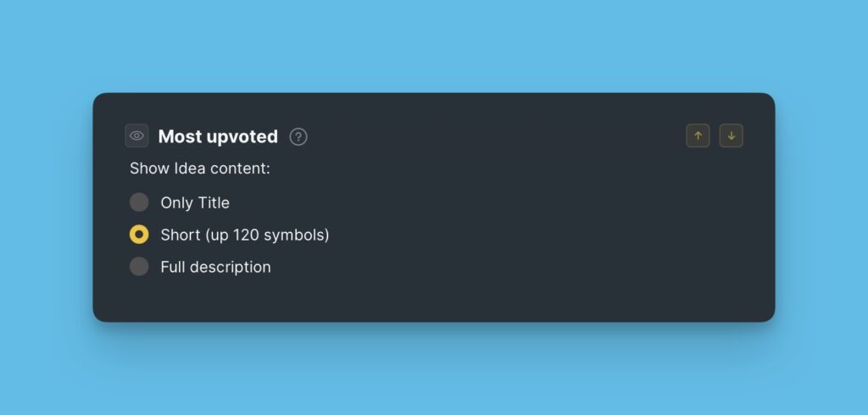Viewport: 868px width, 415px height.
Task: Click the grey circle before Full description
Action: point(139,267)
